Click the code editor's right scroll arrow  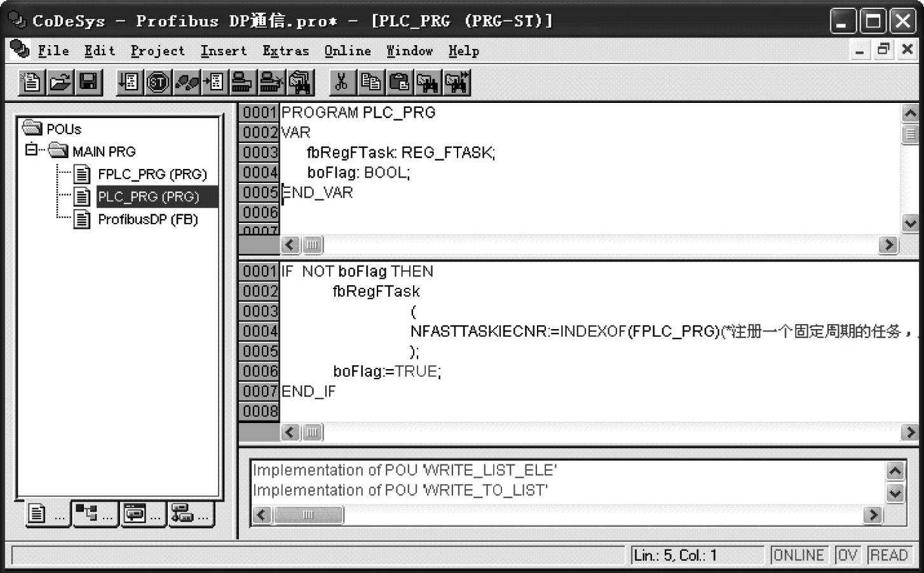point(910,432)
